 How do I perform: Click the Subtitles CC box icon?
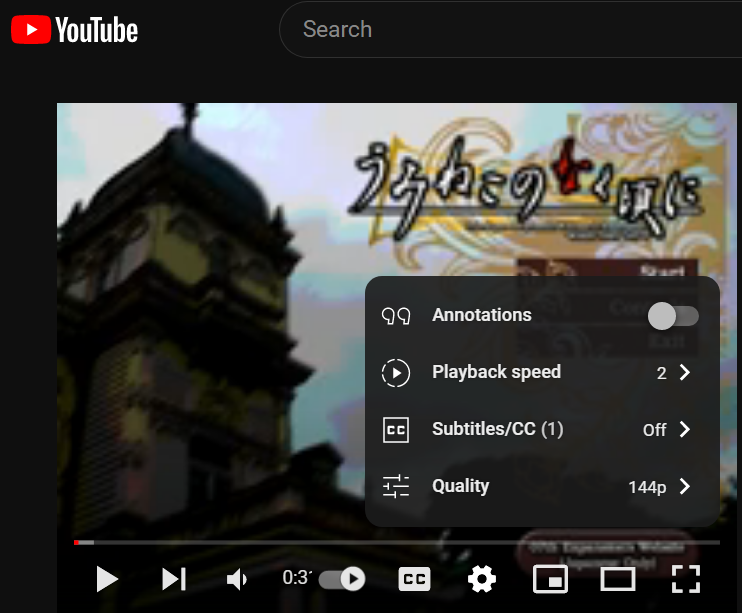click(396, 430)
